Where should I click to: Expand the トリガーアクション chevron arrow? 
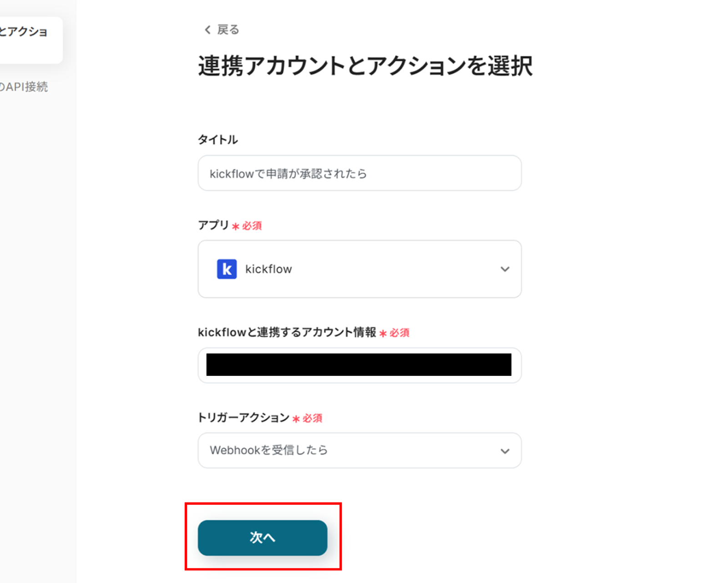[505, 451]
